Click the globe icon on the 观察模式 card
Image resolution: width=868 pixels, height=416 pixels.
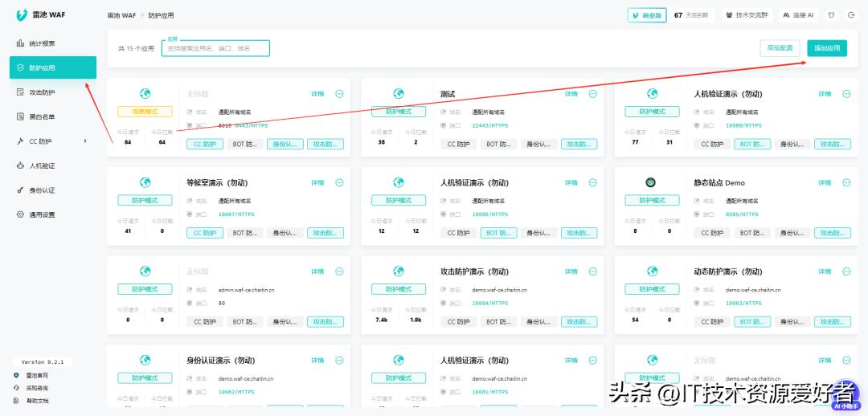[x=145, y=93]
